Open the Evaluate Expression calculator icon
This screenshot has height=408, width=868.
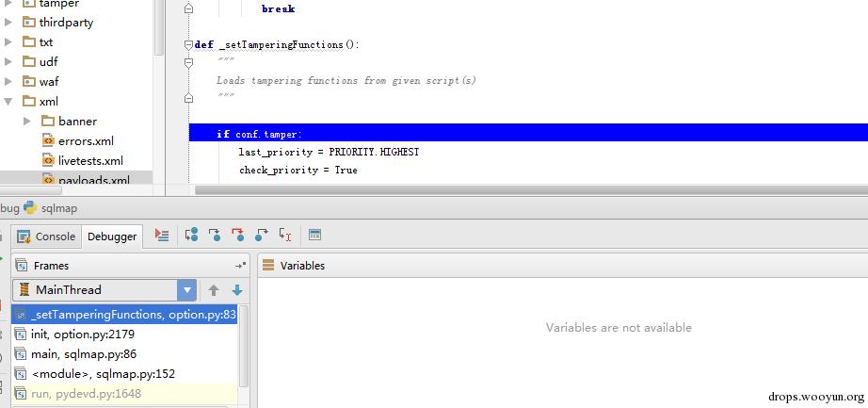click(x=314, y=236)
